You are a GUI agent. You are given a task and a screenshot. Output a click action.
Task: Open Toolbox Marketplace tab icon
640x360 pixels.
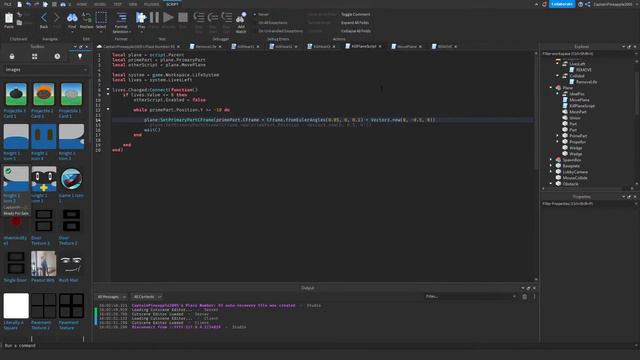pyautogui.click(x=12, y=56)
